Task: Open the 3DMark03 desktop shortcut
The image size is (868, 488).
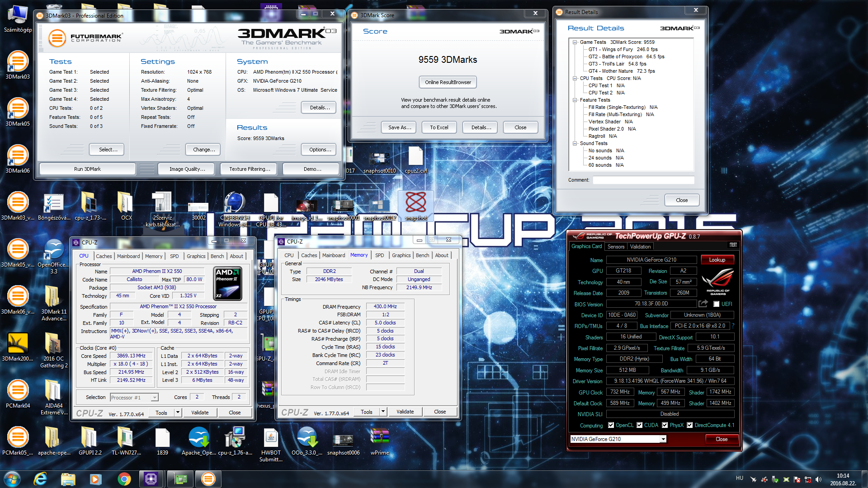Action: pyautogui.click(x=18, y=66)
